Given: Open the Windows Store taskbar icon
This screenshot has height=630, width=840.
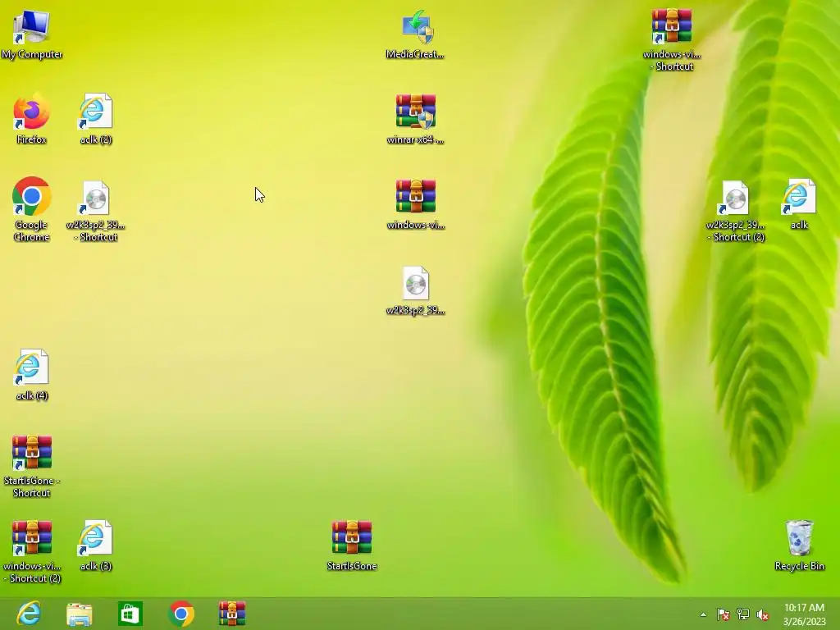Looking at the screenshot, I should tap(130, 614).
